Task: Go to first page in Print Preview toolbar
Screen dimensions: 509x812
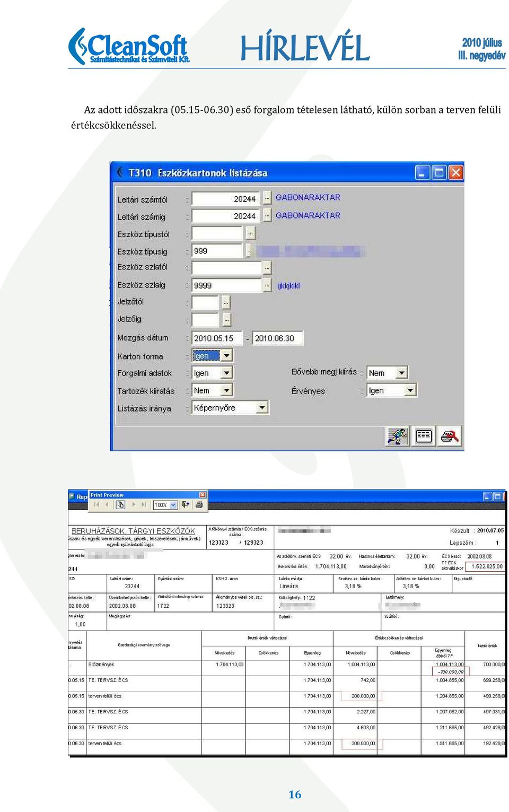Action: 96,505
